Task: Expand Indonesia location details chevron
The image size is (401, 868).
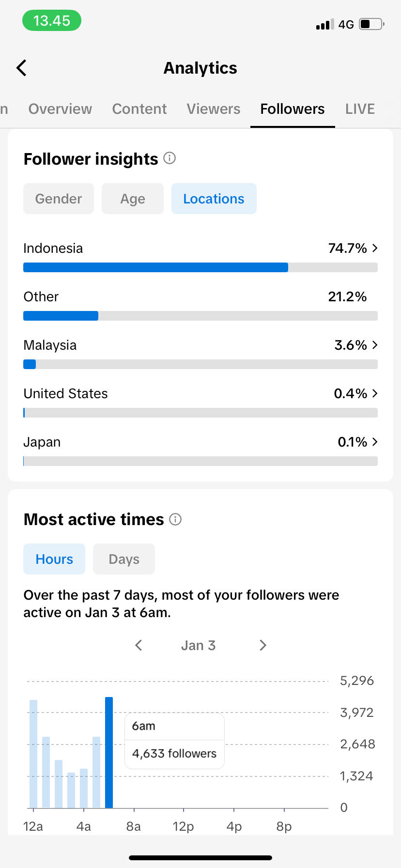Action: (x=375, y=248)
